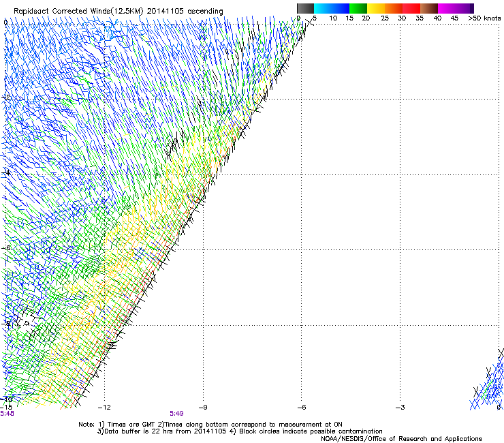Click the '-2' latitude axis label
The image size is (504, 443).
coord(5,97)
